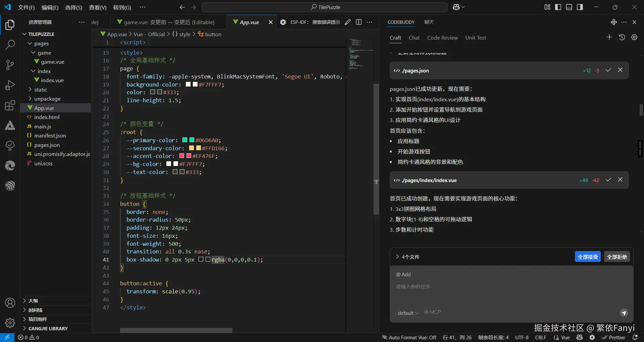Click the ESP-IDF espressif sidebar icon
This screenshot has width=644, height=342.
[10, 186]
